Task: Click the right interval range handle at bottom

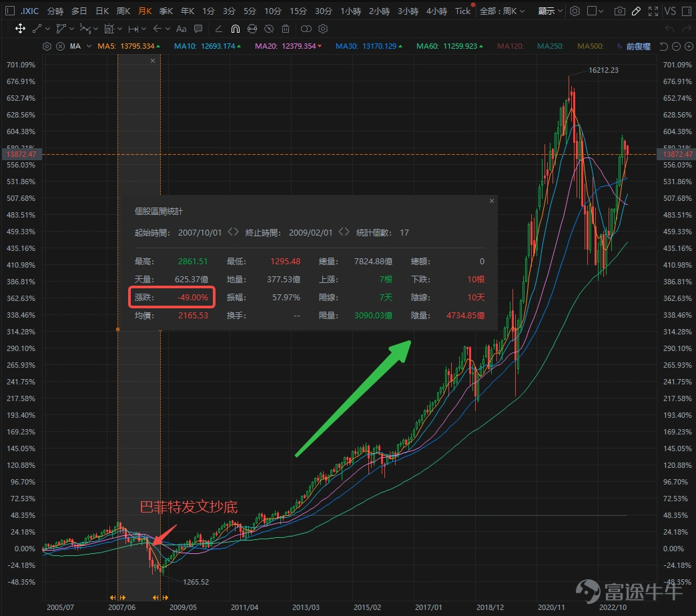Action: point(160,597)
